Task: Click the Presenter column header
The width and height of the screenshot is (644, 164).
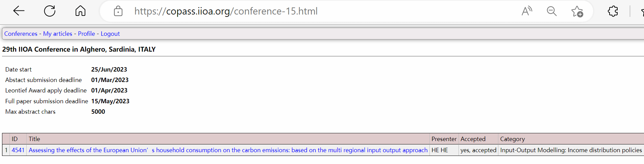Action: [x=444, y=139]
